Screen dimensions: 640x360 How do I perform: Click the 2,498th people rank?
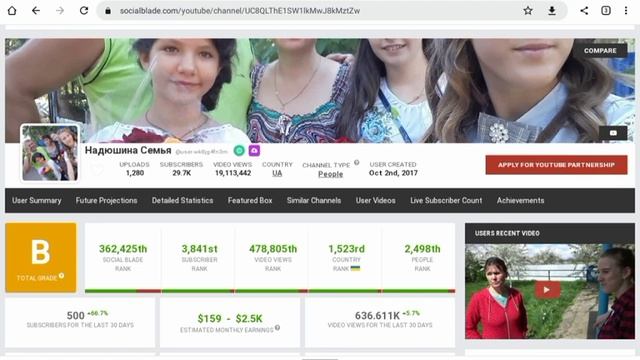pos(422,249)
